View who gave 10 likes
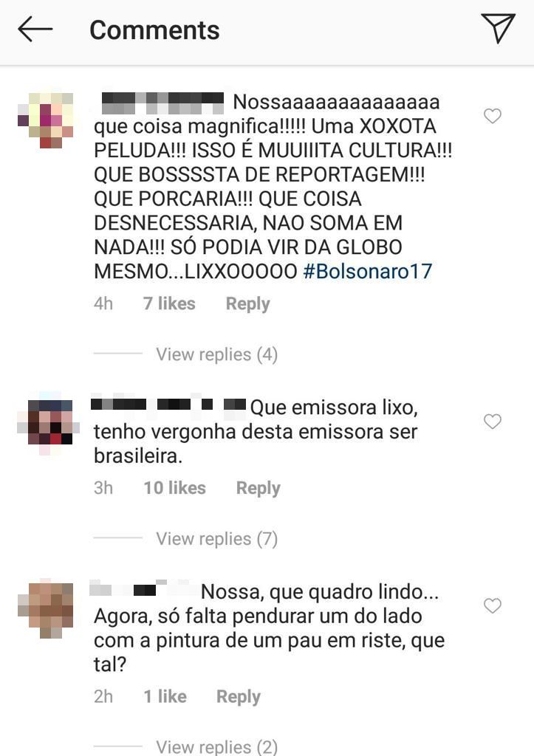 [x=174, y=487]
